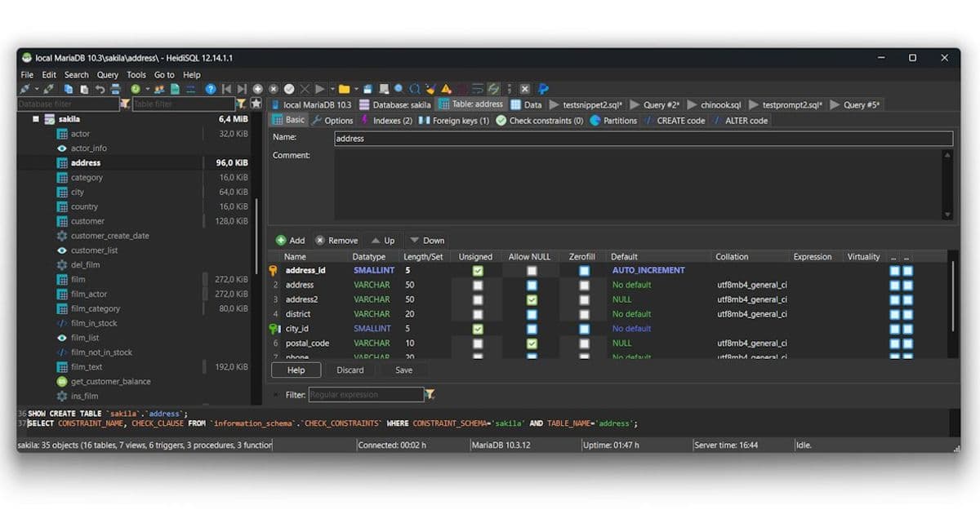Viewport: 980px width, 514px height.
Task: Click the Down button
Action: 427,241
